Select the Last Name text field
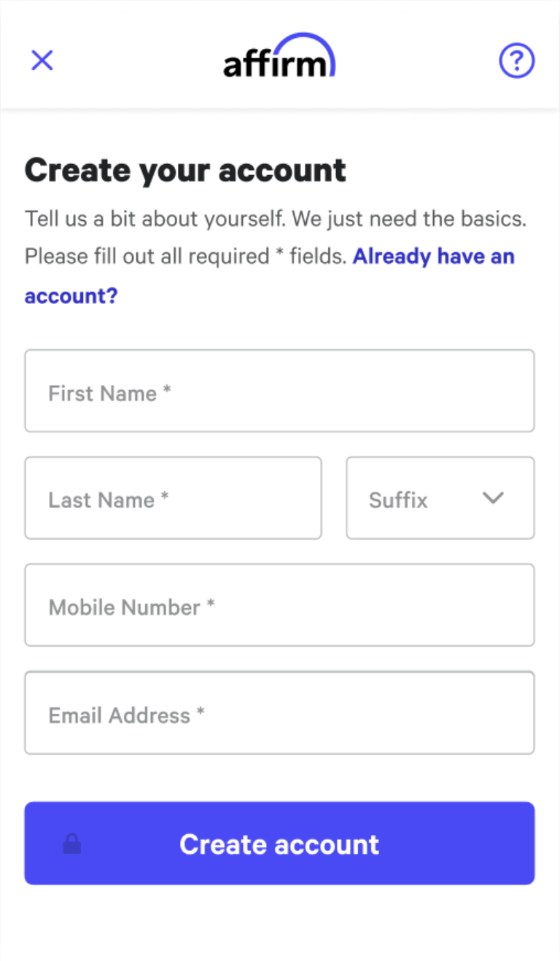The image size is (560, 961). pyautogui.click(x=173, y=498)
